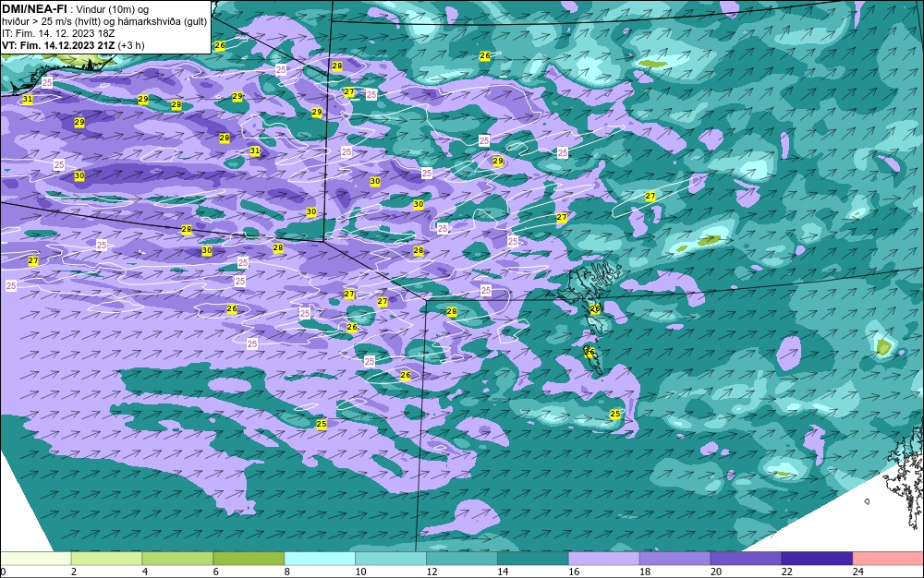The width and height of the screenshot is (924, 578).
Task: Click the "(+3 h)" forecast offset text
Action: coord(131,45)
